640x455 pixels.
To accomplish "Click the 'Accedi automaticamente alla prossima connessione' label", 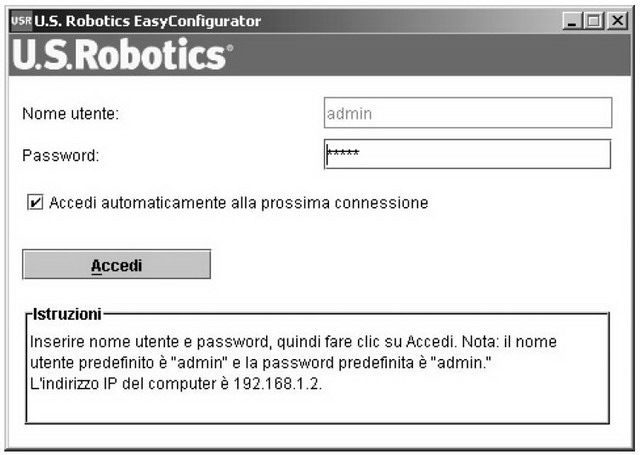I will coord(239,203).
